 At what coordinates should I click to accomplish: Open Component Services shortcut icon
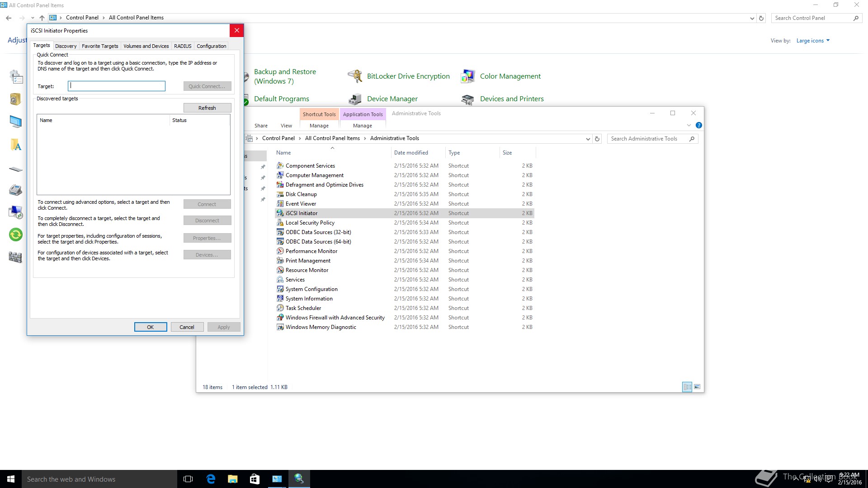[280, 166]
